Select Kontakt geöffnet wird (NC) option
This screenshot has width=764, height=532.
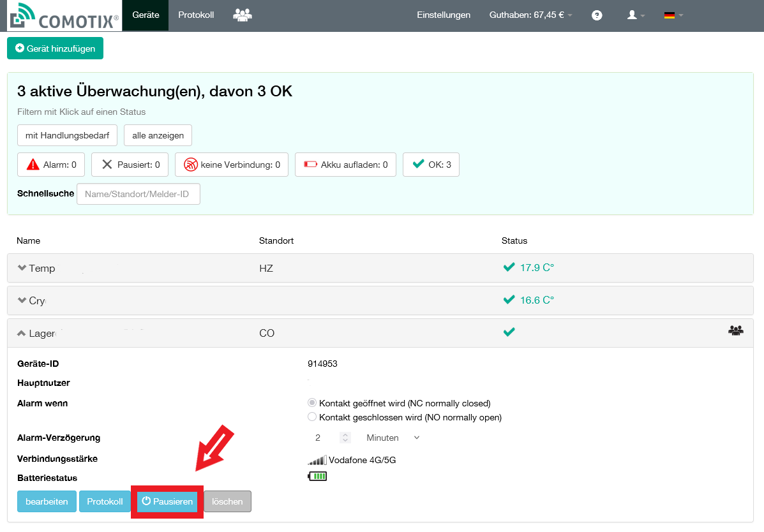tap(312, 403)
